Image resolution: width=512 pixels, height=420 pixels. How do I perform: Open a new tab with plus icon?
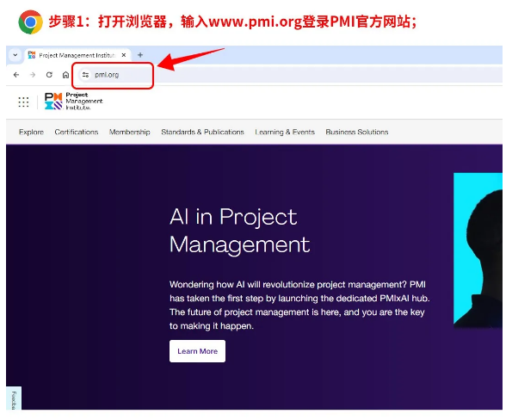140,55
